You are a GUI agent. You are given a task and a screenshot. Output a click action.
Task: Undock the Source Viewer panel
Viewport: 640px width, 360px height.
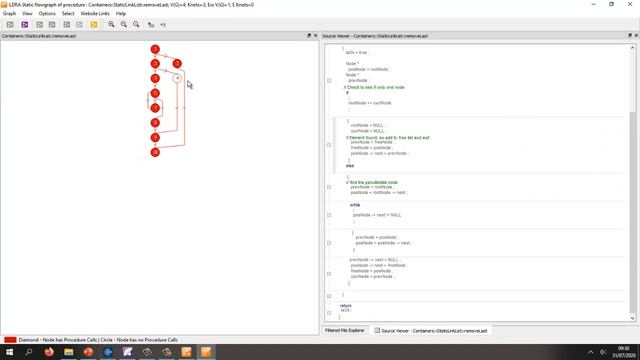[x=630, y=36]
